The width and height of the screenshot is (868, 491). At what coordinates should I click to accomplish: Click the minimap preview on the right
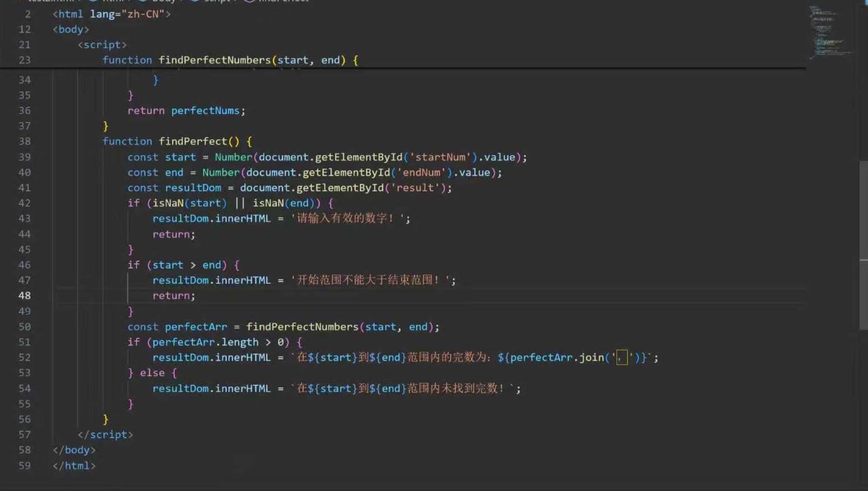pyautogui.click(x=829, y=31)
